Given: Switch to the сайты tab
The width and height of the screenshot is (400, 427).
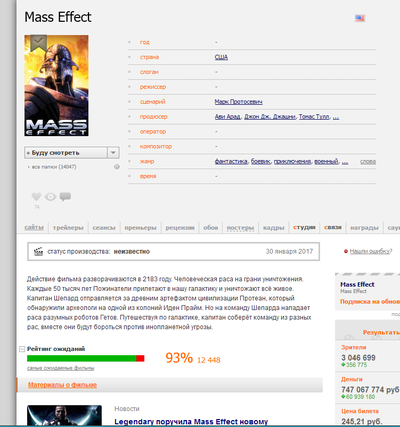Looking at the screenshot, I should [34, 227].
